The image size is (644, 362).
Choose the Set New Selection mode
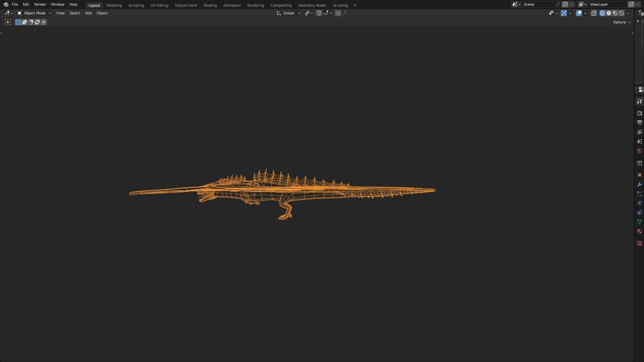tap(18, 22)
